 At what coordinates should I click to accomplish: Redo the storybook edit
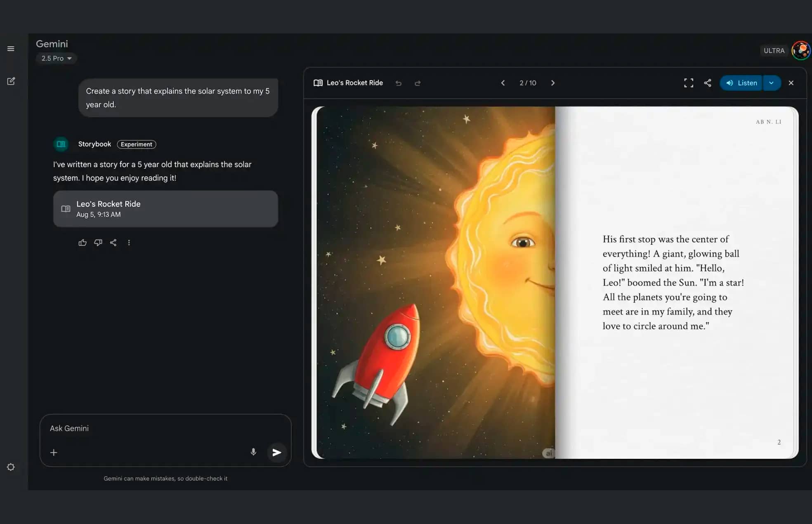tap(418, 83)
